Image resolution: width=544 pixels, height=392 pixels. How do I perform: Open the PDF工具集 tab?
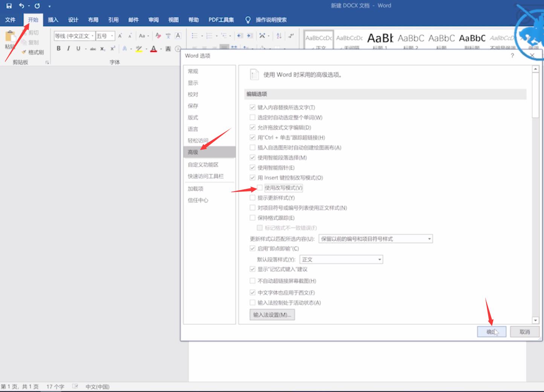click(x=221, y=20)
